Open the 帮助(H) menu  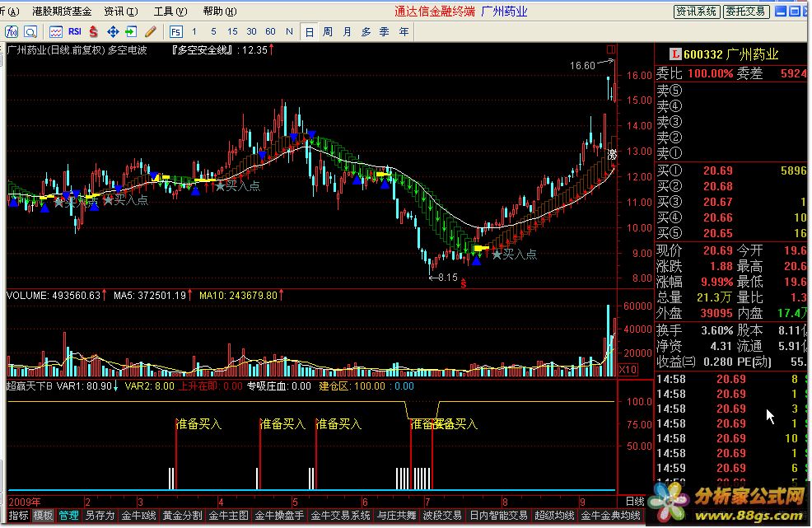[x=220, y=12]
